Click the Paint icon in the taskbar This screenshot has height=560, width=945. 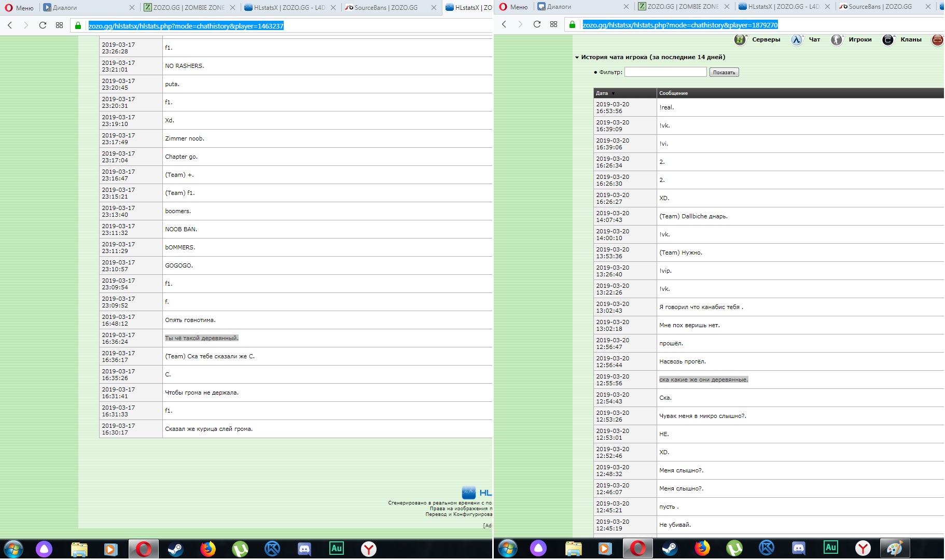pyautogui.click(x=894, y=548)
